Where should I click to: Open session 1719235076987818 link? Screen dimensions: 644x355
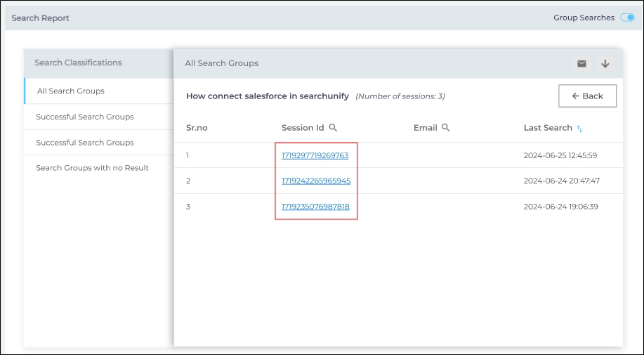(315, 207)
